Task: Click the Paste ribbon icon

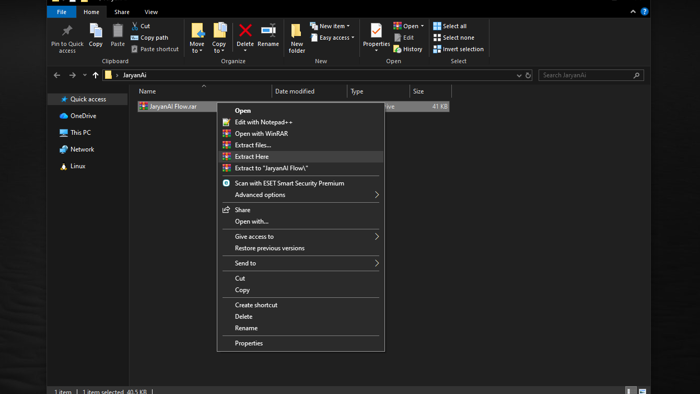Action: click(117, 30)
